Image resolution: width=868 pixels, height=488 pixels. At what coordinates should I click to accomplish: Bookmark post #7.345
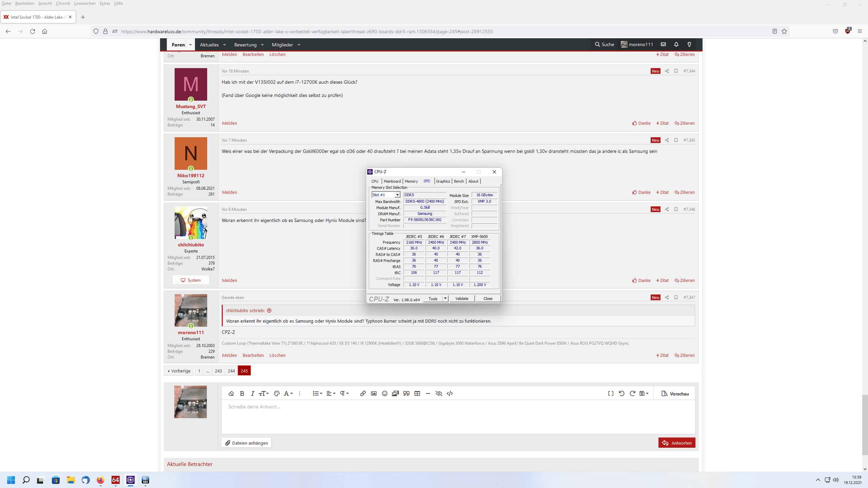point(676,140)
